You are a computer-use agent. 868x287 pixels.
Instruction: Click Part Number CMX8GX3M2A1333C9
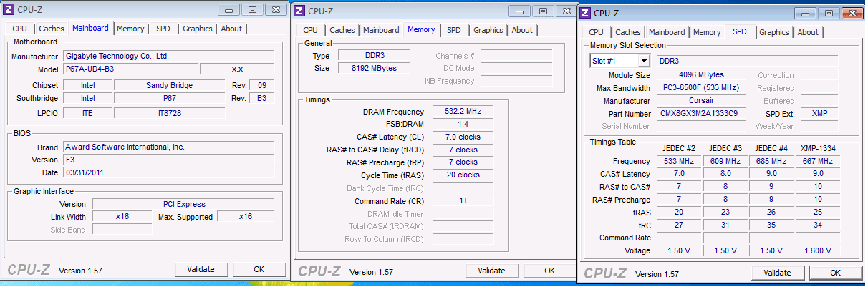point(701,114)
